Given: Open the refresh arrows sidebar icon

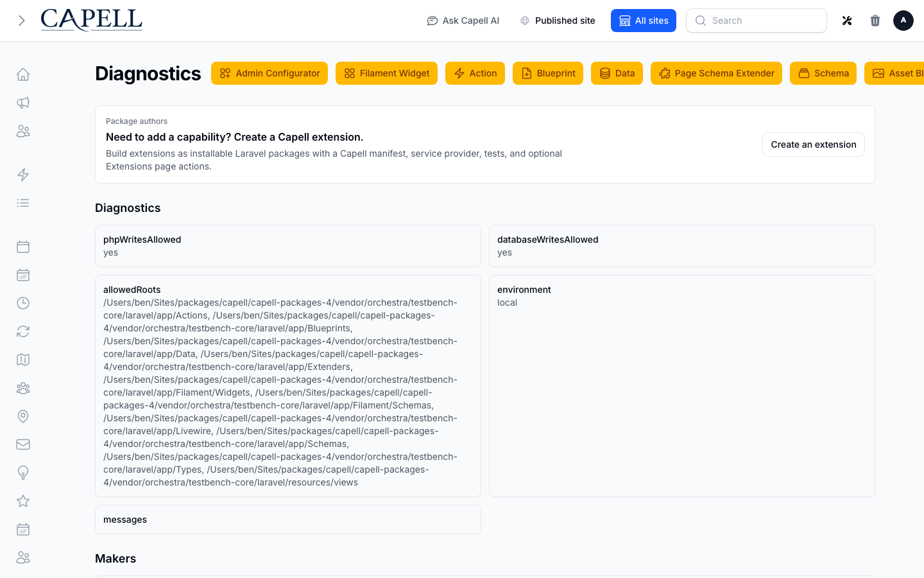Looking at the screenshot, I should 23,331.
